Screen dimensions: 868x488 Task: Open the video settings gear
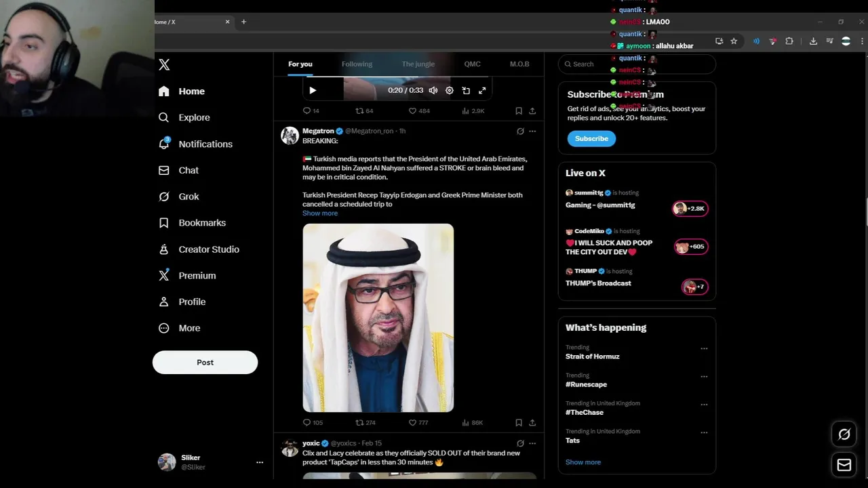(x=449, y=90)
